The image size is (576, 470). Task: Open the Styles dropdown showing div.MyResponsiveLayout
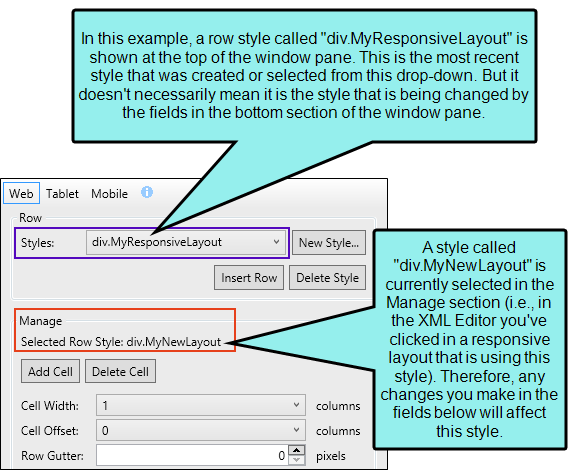coord(186,242)
